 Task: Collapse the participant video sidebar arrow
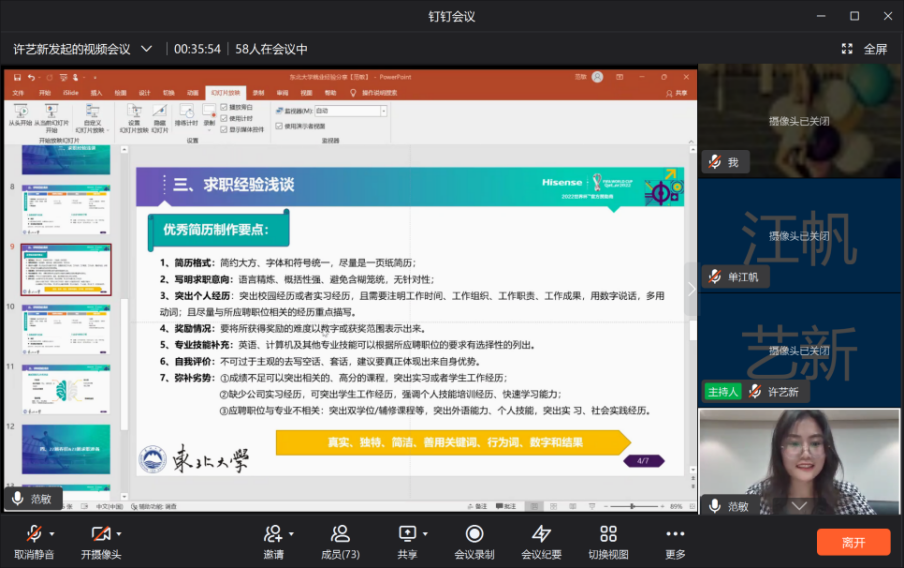point(691,289)
